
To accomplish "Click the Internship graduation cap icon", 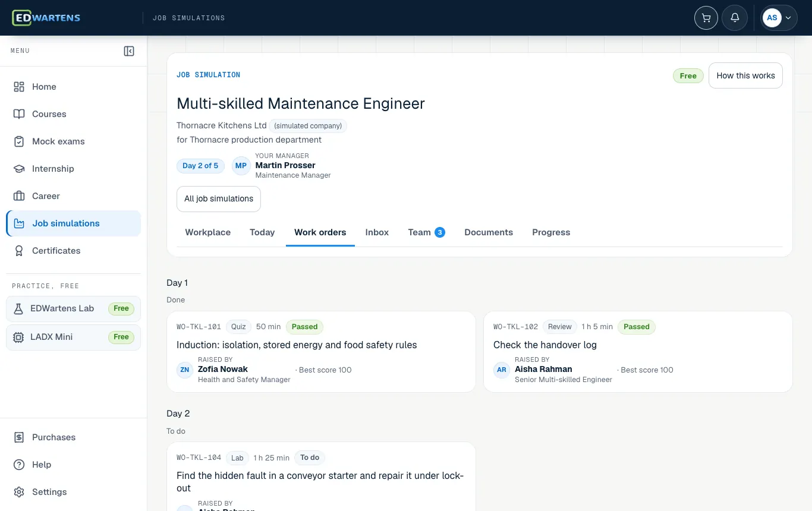I will [19, 169].
